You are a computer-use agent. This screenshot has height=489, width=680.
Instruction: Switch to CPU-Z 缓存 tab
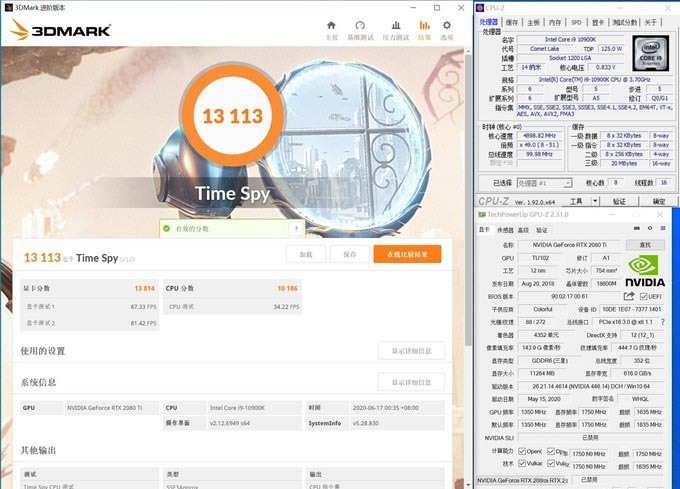512,23
